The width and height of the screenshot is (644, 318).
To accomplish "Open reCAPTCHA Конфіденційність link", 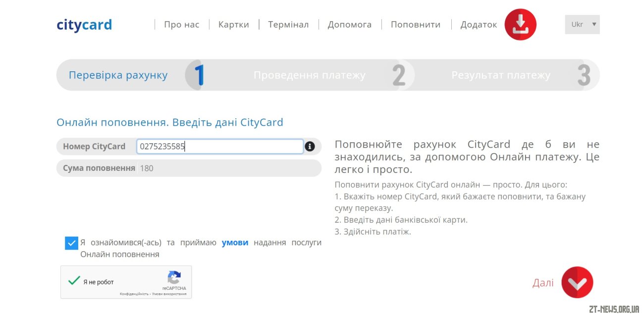I will pyautogui.click(x=134, y=294).
